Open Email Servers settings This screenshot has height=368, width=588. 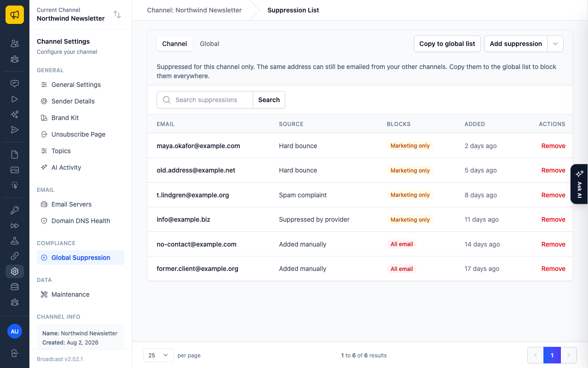tap(80, 204)
